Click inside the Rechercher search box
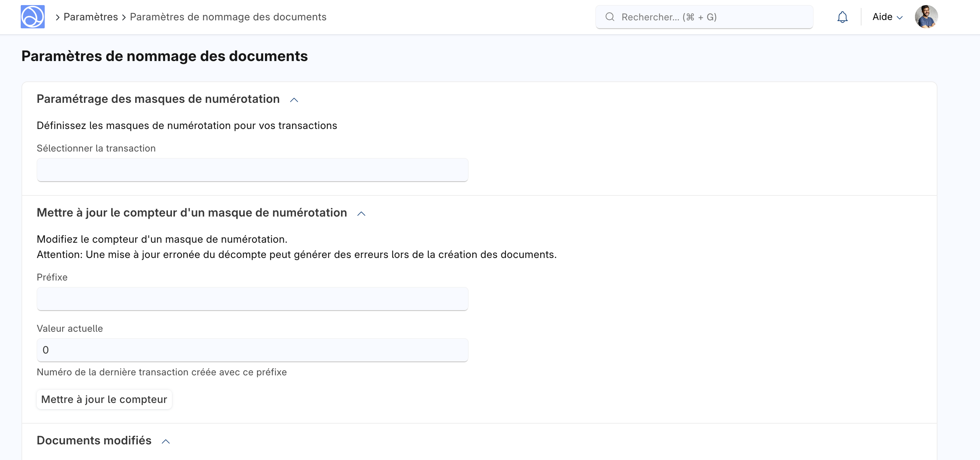The image size is (980, 460). (704, 17)
